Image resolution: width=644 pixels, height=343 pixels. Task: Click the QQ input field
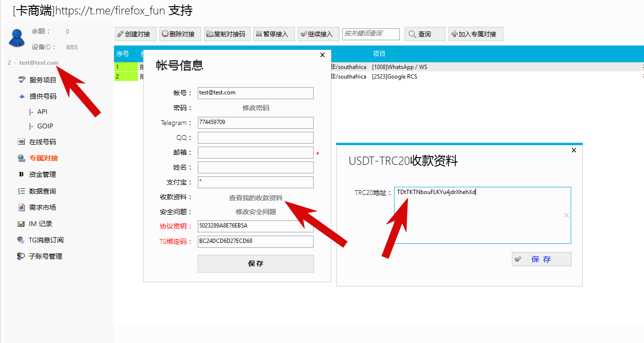[x=256, y=137]
